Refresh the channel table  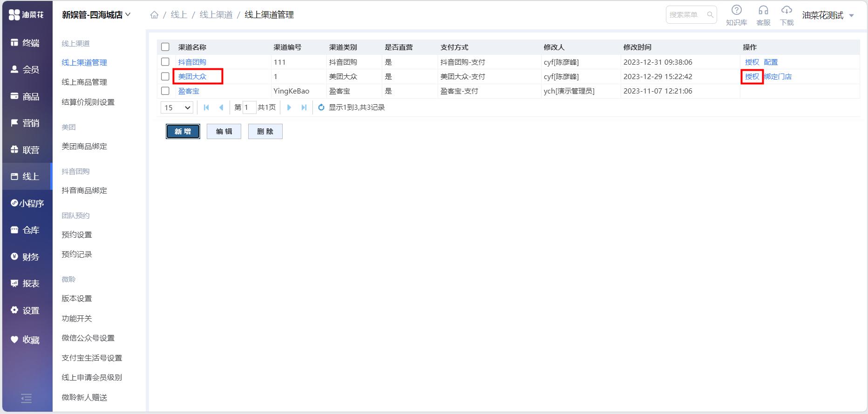click(x=321, y=107)
